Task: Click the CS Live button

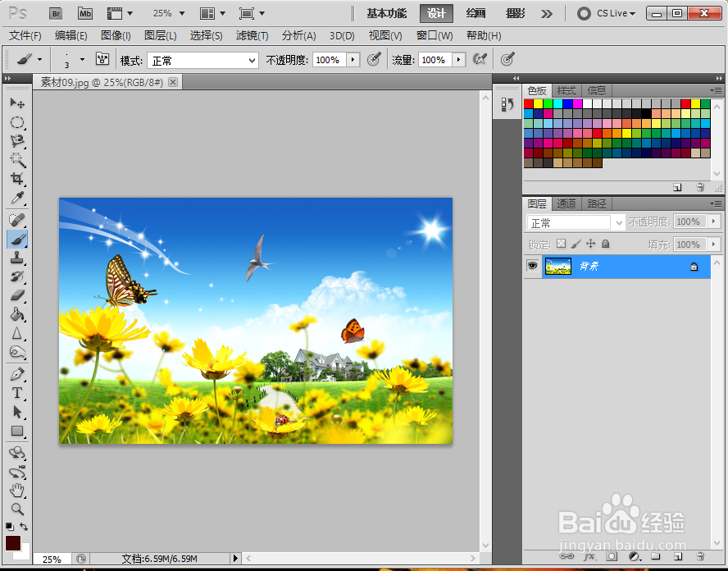Action: [607, 13]
